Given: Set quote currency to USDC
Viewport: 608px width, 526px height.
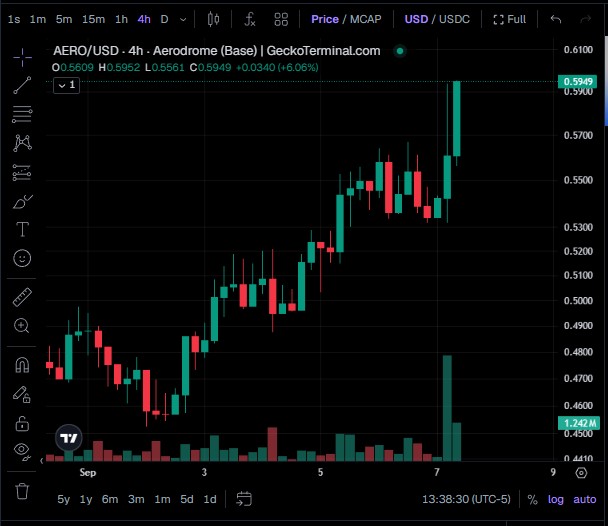Looking at the screenshot, I should click(454, 19).
